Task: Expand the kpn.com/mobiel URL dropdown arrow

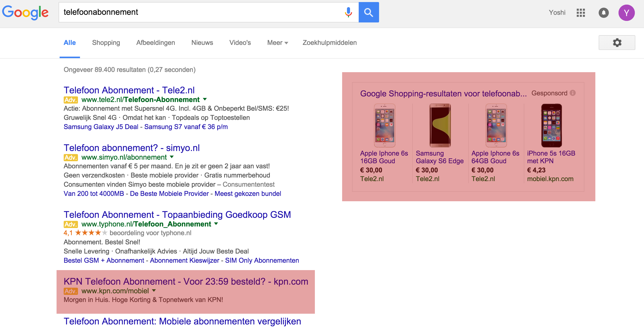Action: pos(154,291)
